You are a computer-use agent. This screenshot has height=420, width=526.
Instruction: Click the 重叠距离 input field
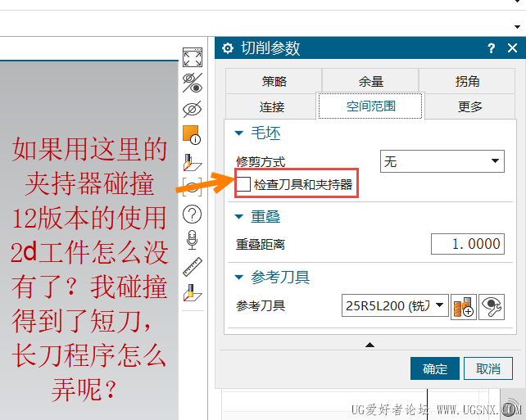pos(468,244)
